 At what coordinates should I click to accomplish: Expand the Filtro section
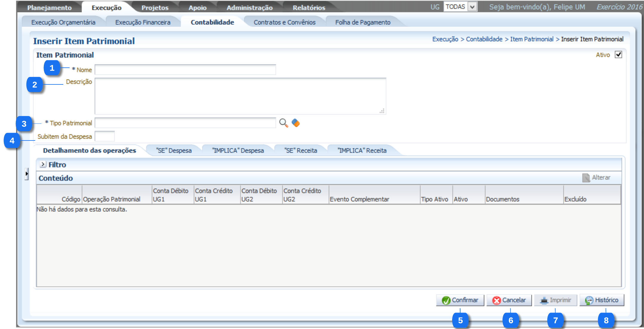point(43,164)
